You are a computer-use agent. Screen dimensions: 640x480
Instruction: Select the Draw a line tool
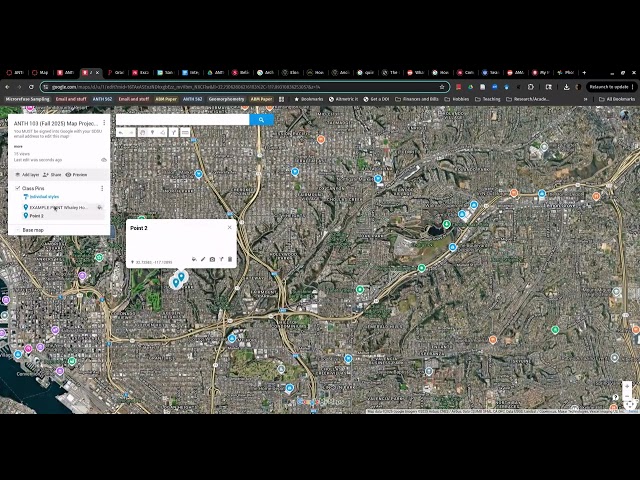click(162, 133)
